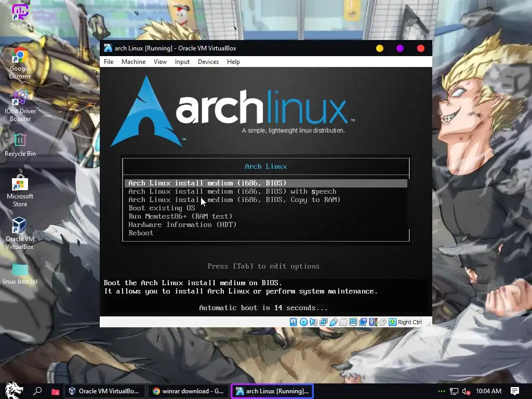Screen dimensions: 532x399
Task: Open the Input menu
Action: pyautogui.click(x=182, y=62)
